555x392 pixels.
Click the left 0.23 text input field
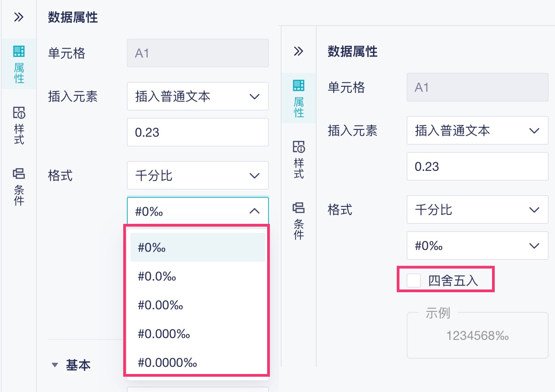tap(198, 132)
